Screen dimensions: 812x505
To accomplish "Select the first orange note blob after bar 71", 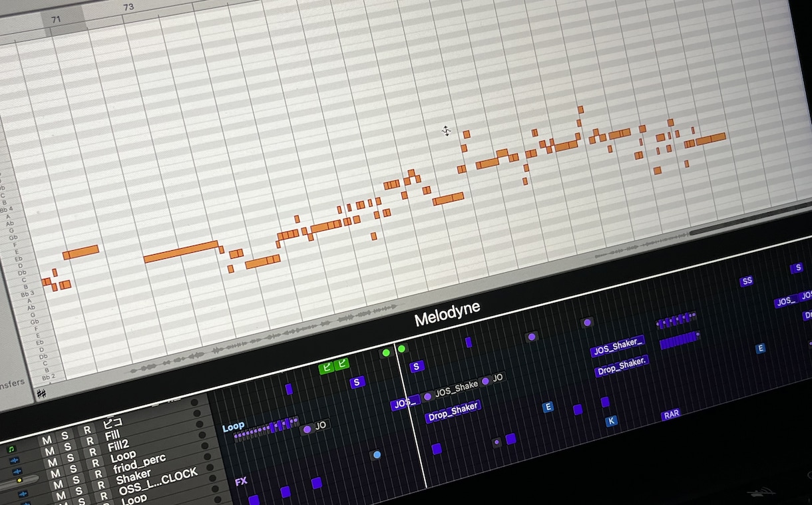I will click(x=45, y=282).
